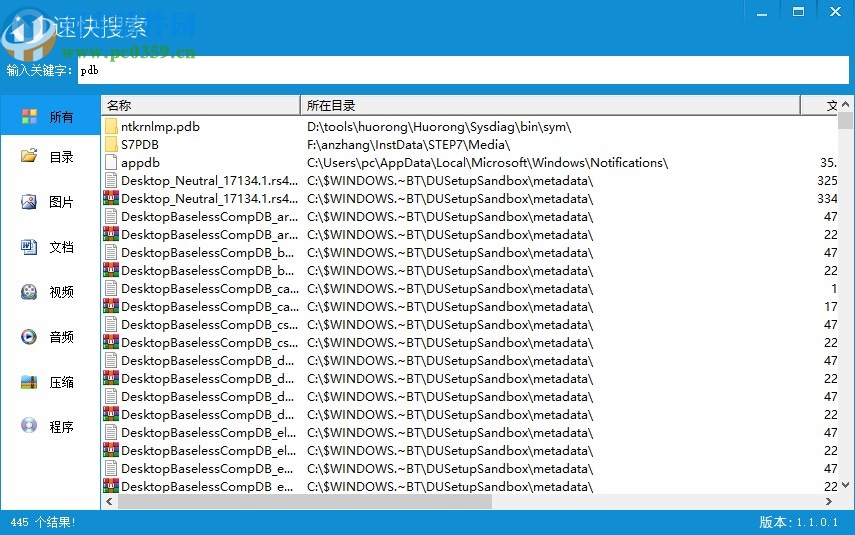
Task: Pick the 文档 documents filter icon
Action: tap(29, 247)
